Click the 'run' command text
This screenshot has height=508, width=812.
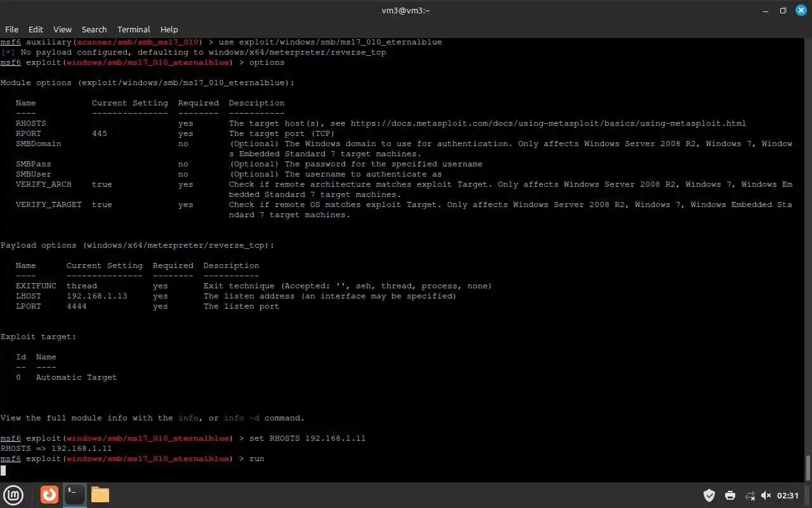tap(257, 458)
